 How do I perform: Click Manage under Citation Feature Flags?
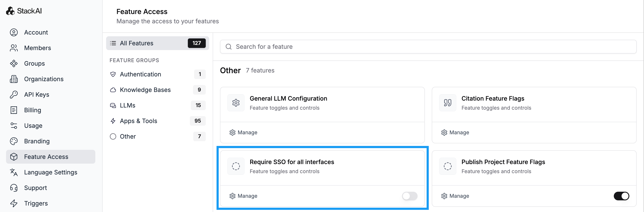pyautogui.click(x=455, y=132)
